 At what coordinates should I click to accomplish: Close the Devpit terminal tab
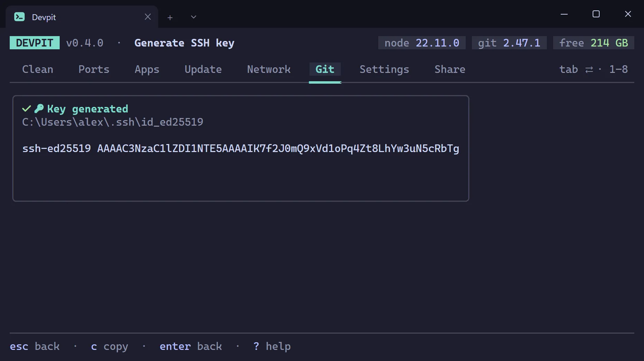tap(148, 17)
